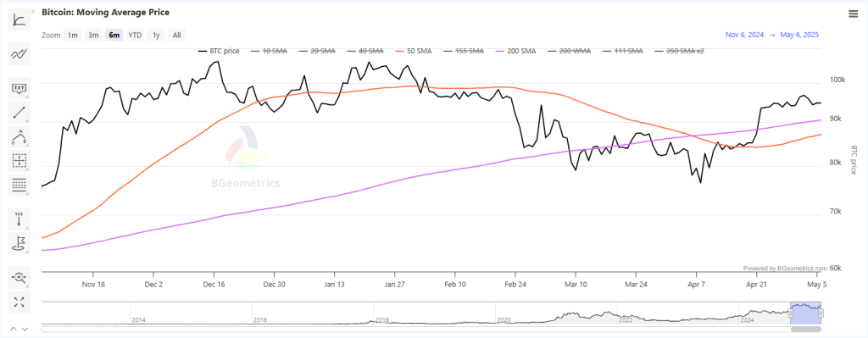
Task: Select the flag marker tool
Action: [x=19, y=243]
